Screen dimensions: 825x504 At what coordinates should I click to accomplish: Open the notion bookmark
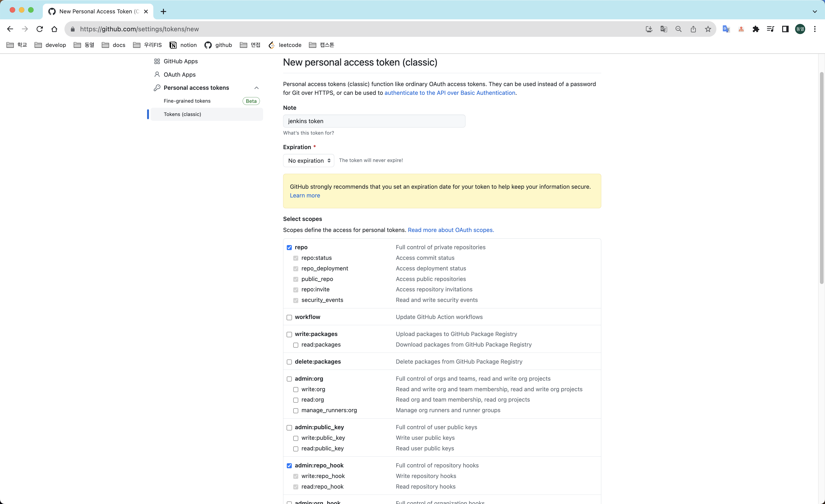pyautogui.click(x=183, y=45)
